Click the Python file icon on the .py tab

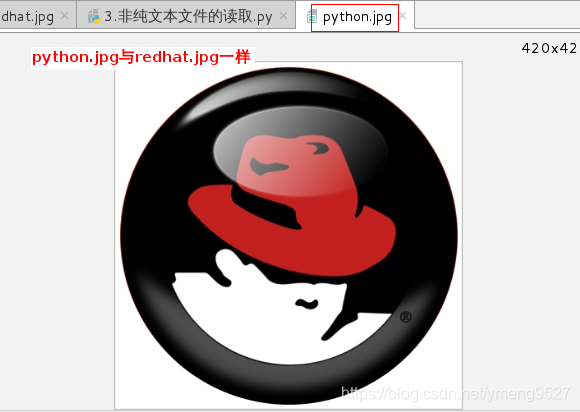coord(94,17)
